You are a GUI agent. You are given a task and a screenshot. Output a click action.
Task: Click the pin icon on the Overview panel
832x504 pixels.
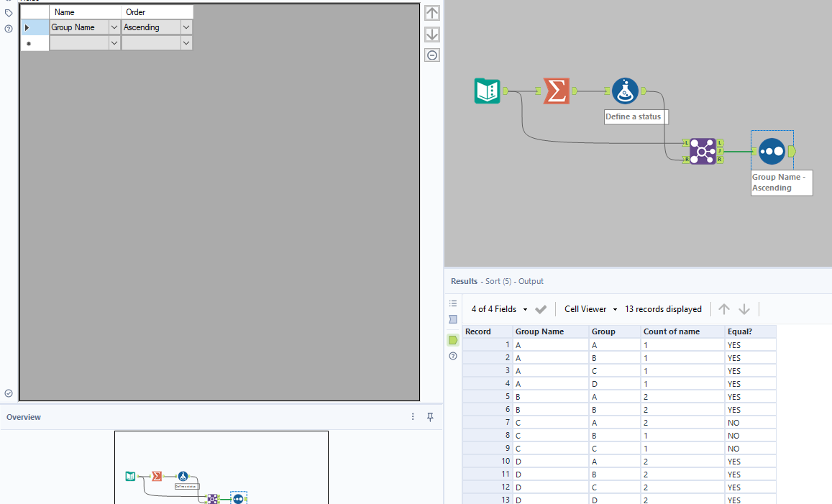pos(430,417)
